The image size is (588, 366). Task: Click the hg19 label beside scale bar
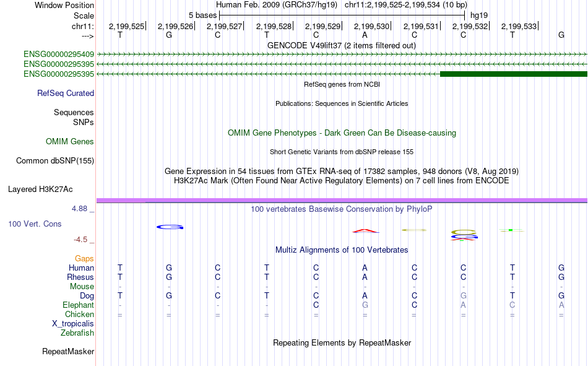coord(479,15)
